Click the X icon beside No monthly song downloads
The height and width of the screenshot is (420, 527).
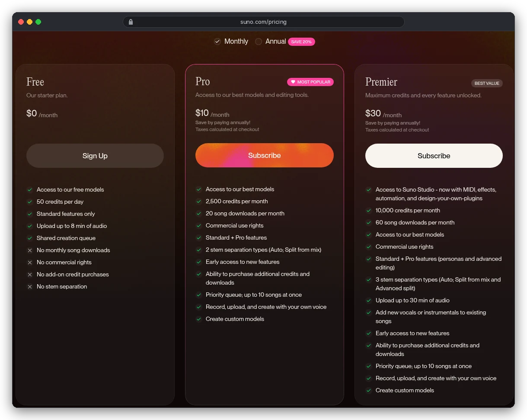tap(30, 250)
